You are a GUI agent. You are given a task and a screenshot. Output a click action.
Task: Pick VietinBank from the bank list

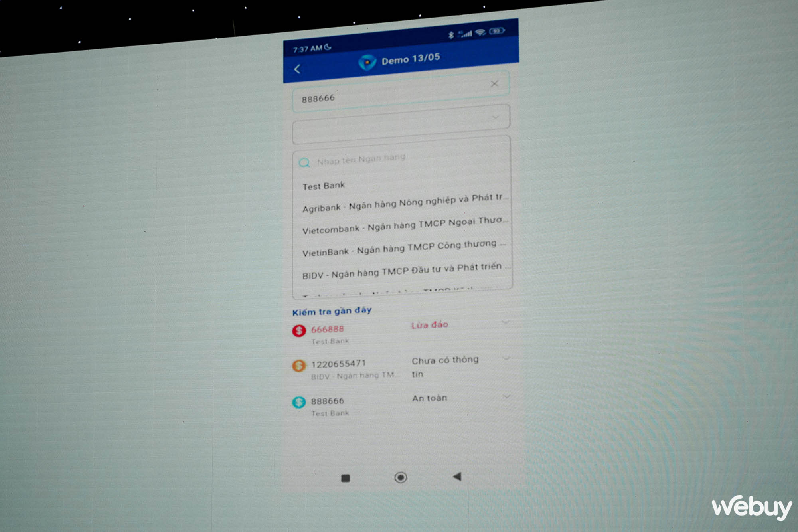pyautogui.click(x=404, y=248)
